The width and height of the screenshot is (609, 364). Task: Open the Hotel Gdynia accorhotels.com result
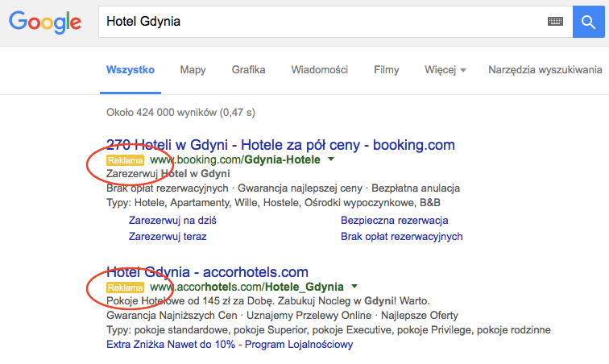coord(207,271)
